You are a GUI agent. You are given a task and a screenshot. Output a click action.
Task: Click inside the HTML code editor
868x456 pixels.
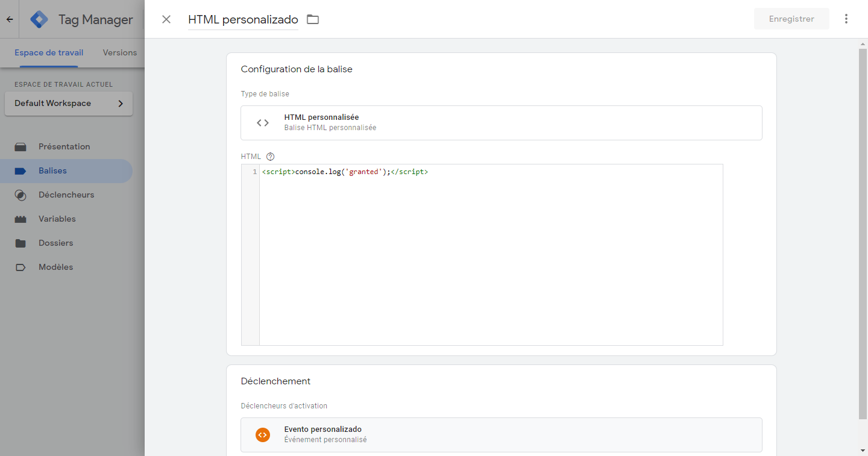coord(491,253)
